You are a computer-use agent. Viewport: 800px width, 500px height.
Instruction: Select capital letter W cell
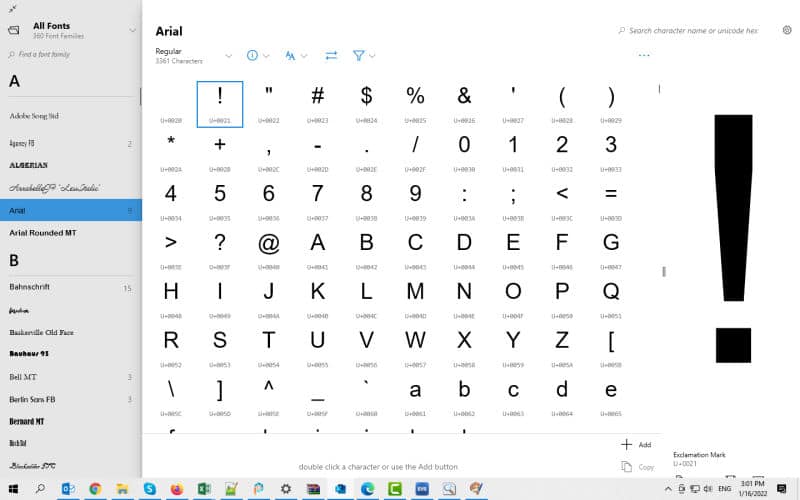click(415, 348)
